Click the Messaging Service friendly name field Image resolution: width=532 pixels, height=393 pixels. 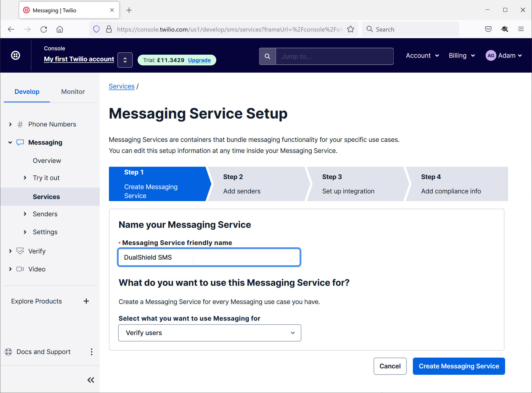point(209,257)
